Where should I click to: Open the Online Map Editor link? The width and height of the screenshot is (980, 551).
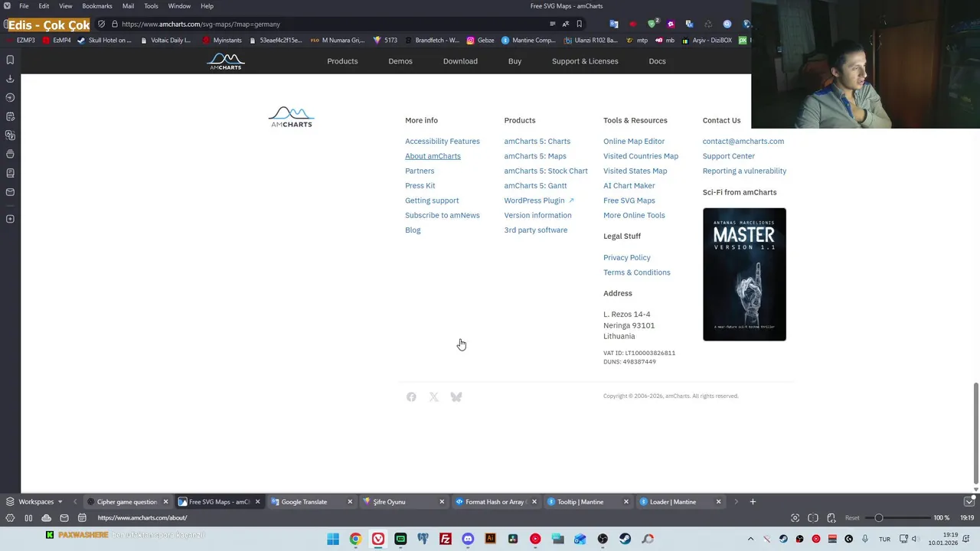coord(634,142)
